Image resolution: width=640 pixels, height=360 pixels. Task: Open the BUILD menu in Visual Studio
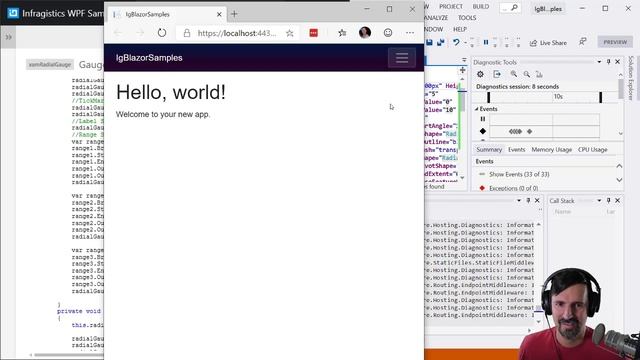480,7
